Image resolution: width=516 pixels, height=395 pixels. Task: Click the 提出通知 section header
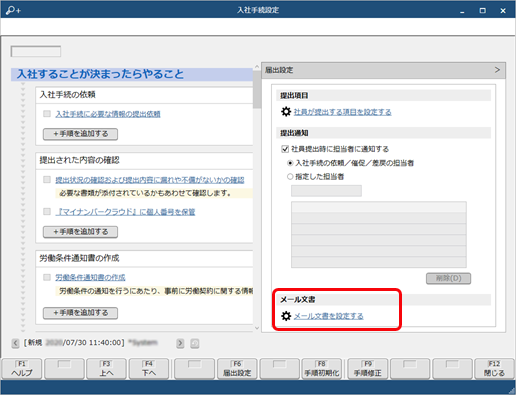click(x=383, y=133)
